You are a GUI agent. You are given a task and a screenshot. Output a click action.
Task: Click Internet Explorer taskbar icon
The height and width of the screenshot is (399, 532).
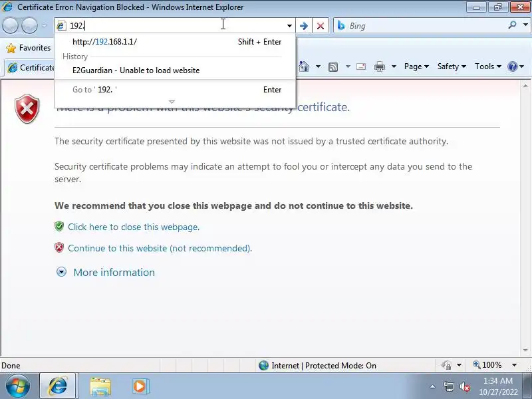pyautogui.click(x=59, y=386)
